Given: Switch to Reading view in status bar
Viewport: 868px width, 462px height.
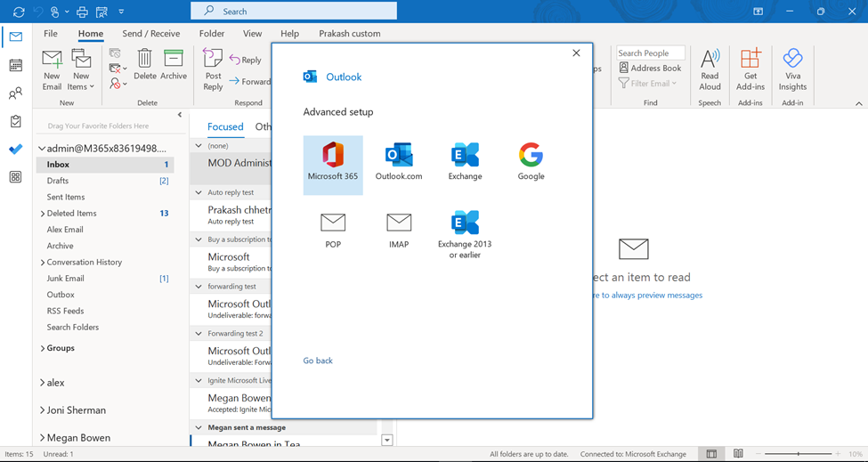Looking at the screenshot, I should [738, 454].
